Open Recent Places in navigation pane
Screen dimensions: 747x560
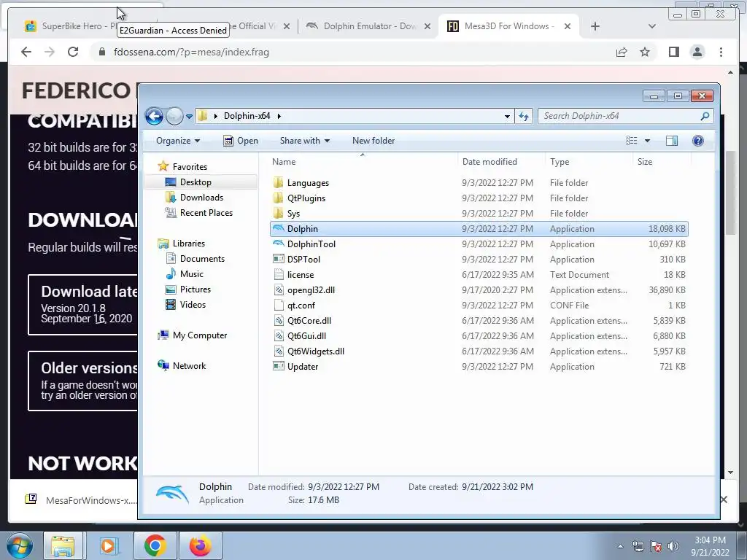[x=206, y=213]
